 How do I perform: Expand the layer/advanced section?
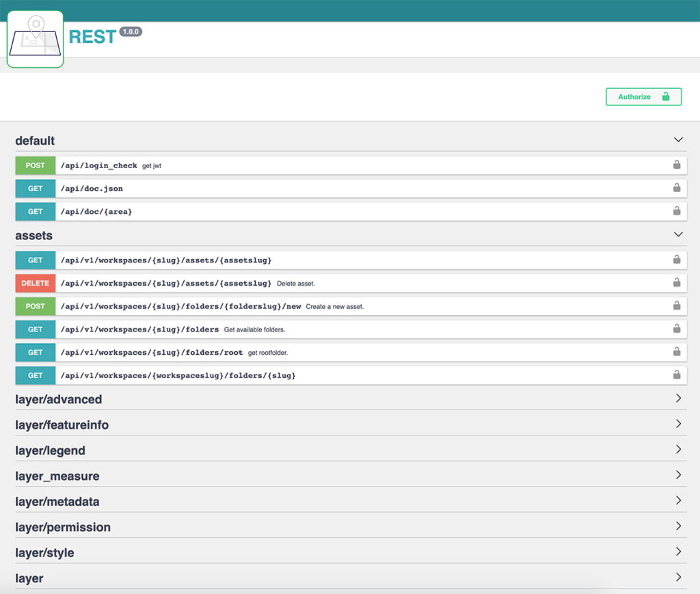(x=677, y=399)
